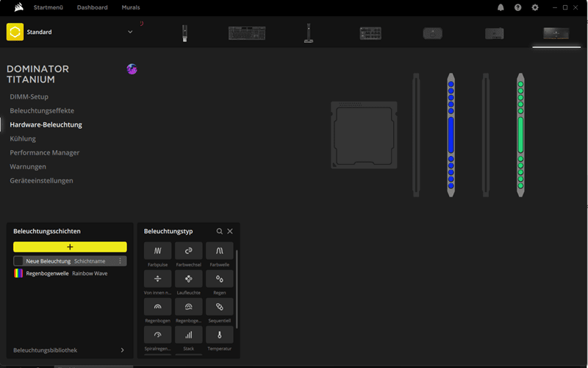Add a new lighting layer with yellow plus button

point(70,247)
